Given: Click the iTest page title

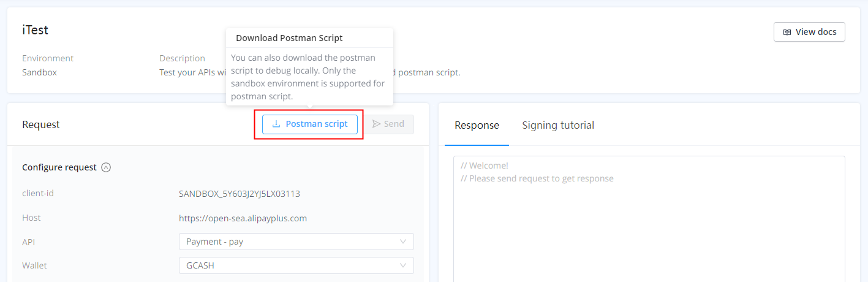Looking at the screenshot, I should tap(35, 29).
